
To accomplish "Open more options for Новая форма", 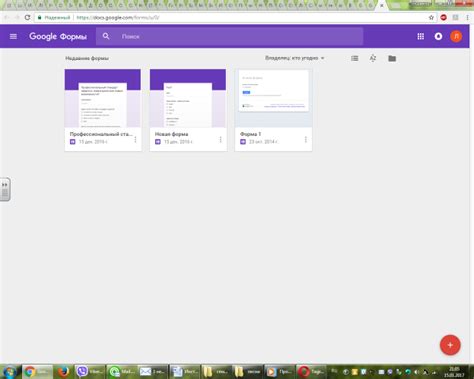I will 220,140.
